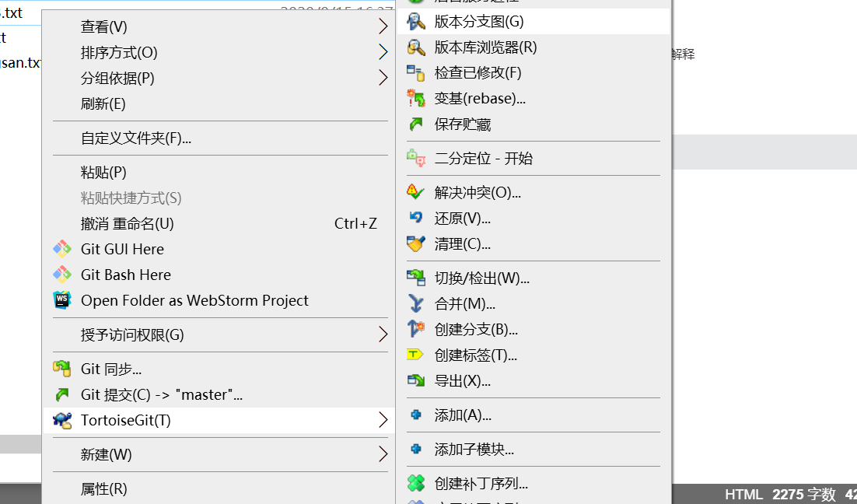Expand the TortoiseGit(T) submenu arrow
Screen dimensions: 857x504
coord(383,420)
